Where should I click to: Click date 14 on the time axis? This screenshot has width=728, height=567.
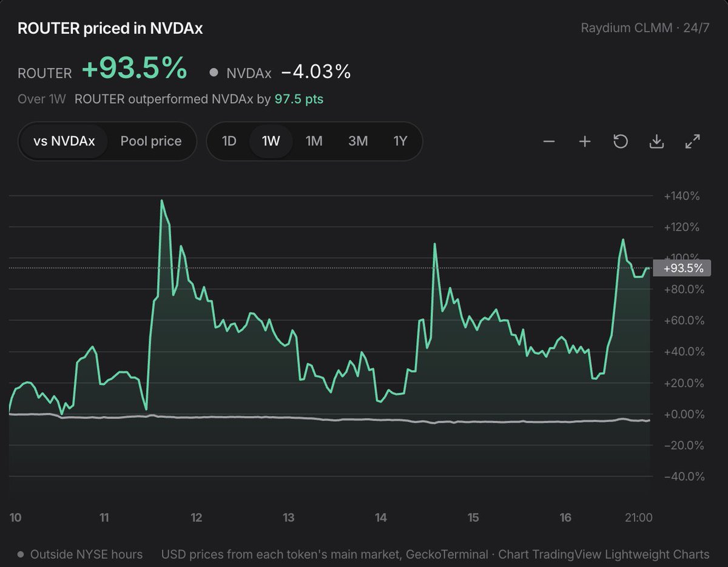pos(381,518)
